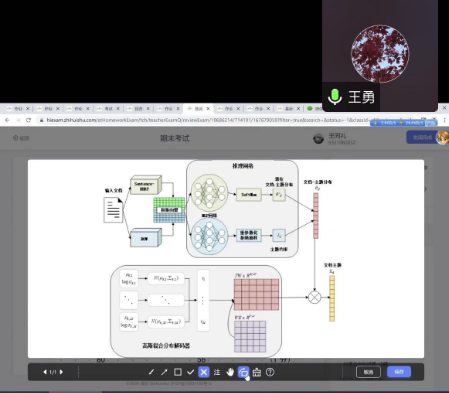
Task: Reload the page in the browser
Action: [x=28, y=120]
